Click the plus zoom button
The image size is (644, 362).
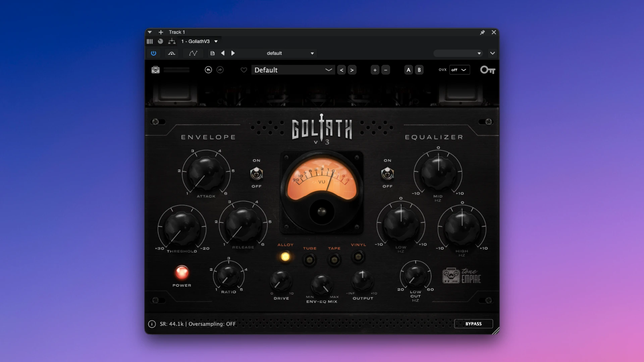coord(375,70)
